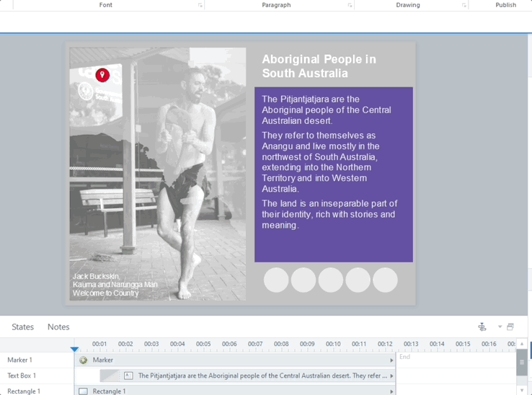532x395 pixels.
Task: Select the Marker 1 layer row label
Action: pyautogui.click(x=20, y=360)
